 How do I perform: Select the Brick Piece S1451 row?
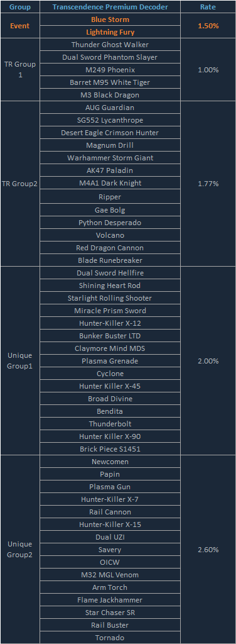click(110, 449)
